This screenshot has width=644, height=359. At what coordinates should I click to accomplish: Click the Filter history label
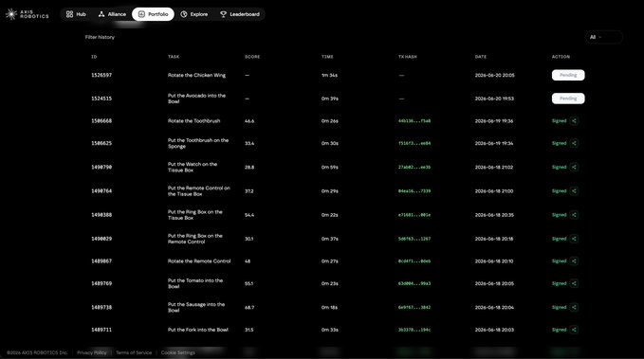100,37
